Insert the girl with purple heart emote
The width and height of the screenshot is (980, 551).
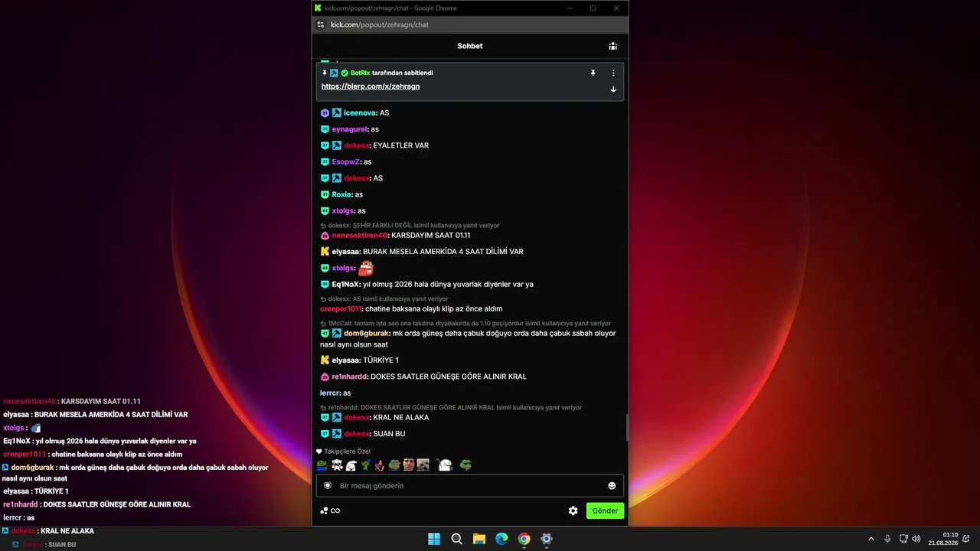point(380,465)
